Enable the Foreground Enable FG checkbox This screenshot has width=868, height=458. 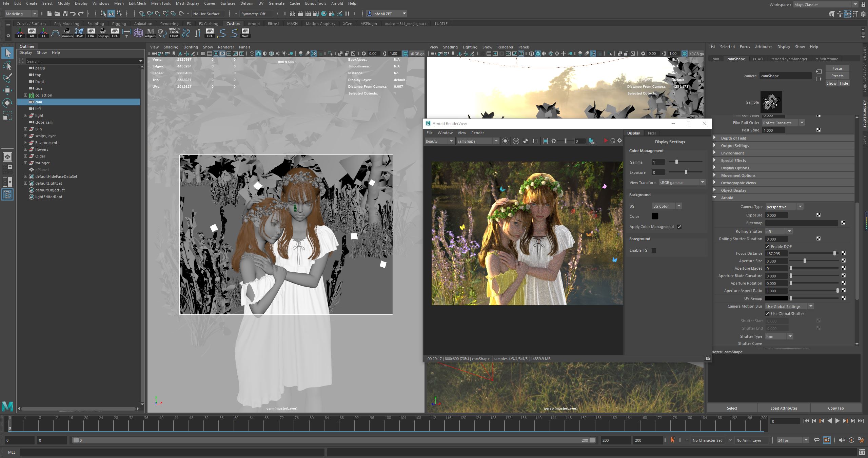pyautogui.click(x=654, y=250)
